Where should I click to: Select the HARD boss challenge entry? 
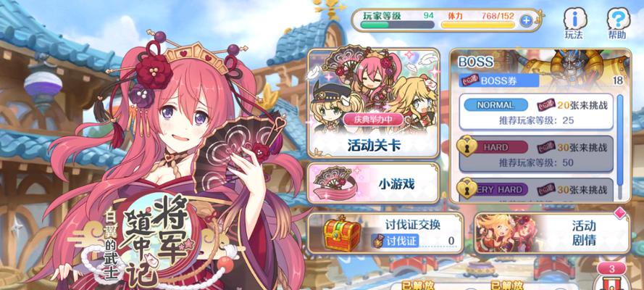(x=536, y=154)
